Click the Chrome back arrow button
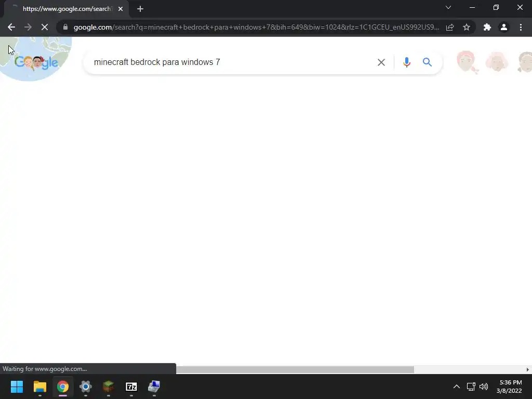This screenshot has height=399, width=532. click(x=11, y=27)
